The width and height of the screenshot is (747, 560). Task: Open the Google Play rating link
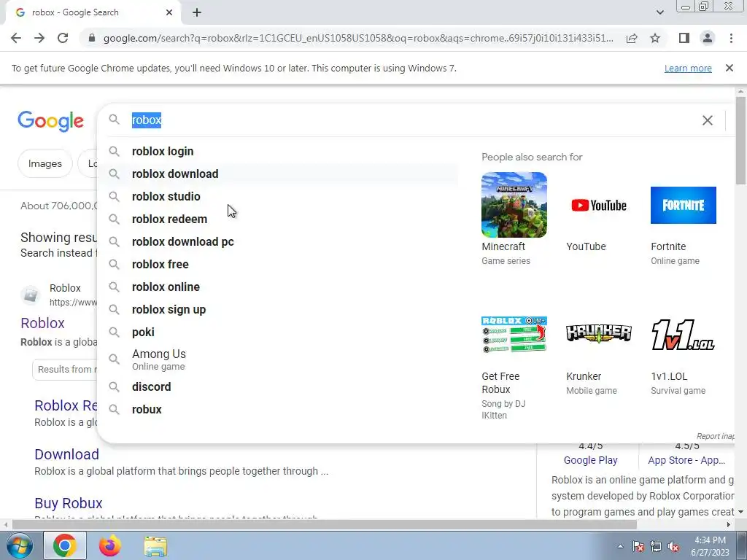590,460
